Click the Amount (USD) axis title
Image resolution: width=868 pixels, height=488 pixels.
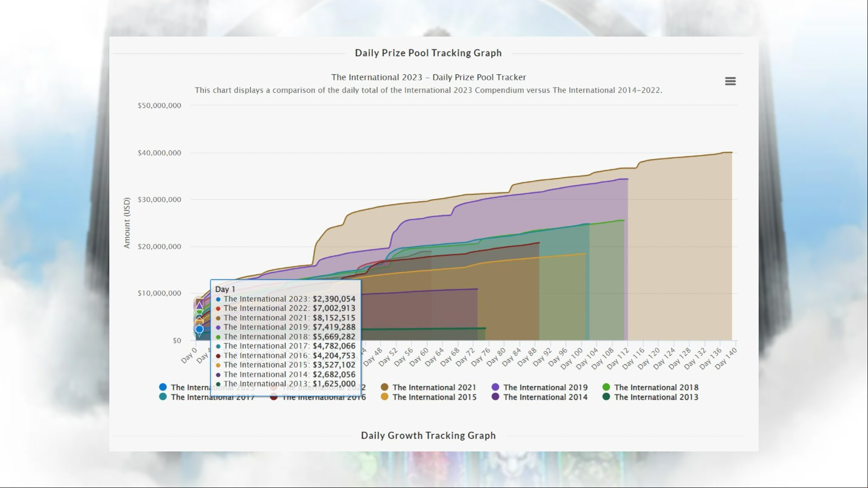(127, 223)
